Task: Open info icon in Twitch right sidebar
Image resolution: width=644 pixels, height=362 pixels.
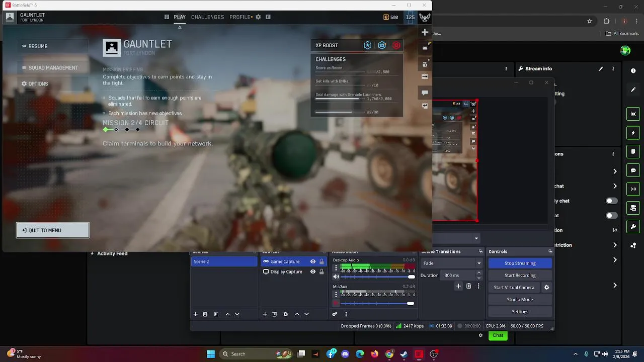Action: pyautogui.click(x=633, y=71)
